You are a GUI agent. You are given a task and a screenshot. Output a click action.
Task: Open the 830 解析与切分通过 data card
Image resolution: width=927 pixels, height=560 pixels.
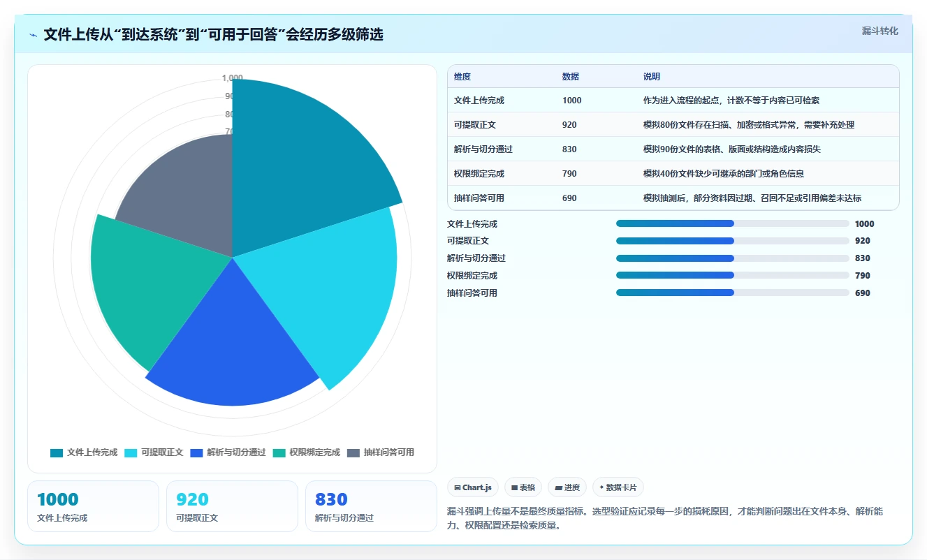click(x=371, y=506)
